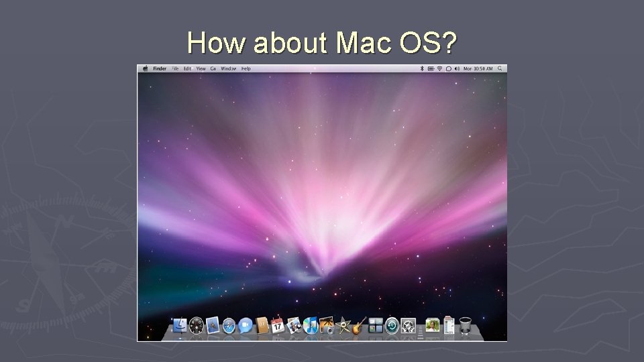Click the Bluetooth status icon

coord(422,68)
